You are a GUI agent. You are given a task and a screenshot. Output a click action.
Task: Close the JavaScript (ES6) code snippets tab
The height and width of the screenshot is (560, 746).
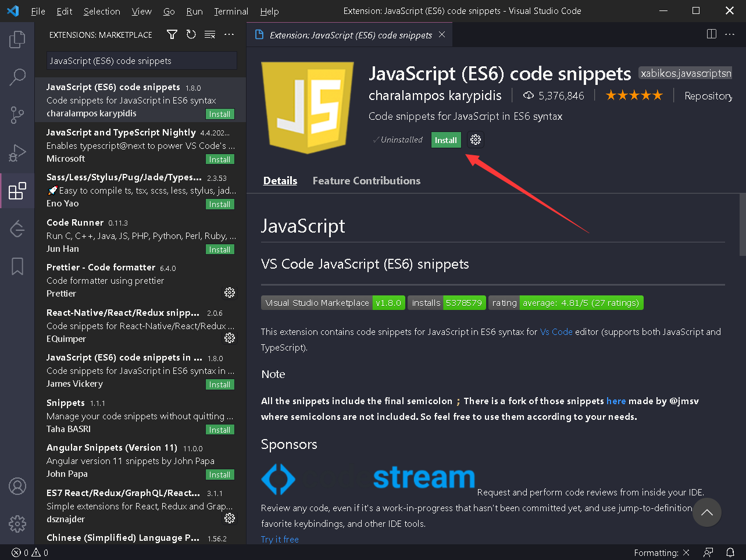[442, 35]
